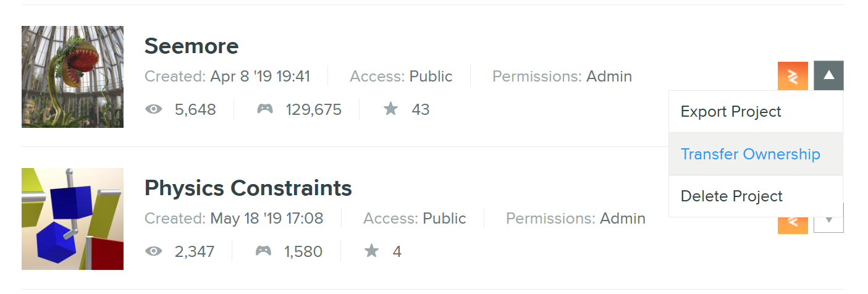This screenshot has height=294, width=868.
Task: Click the Seemore plant thumbnail image
Action: tap(72, 77)
